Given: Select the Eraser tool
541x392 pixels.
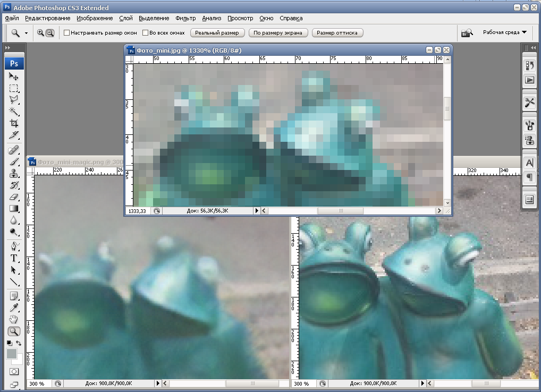Looking at the screenshot, I should point(14,197).
